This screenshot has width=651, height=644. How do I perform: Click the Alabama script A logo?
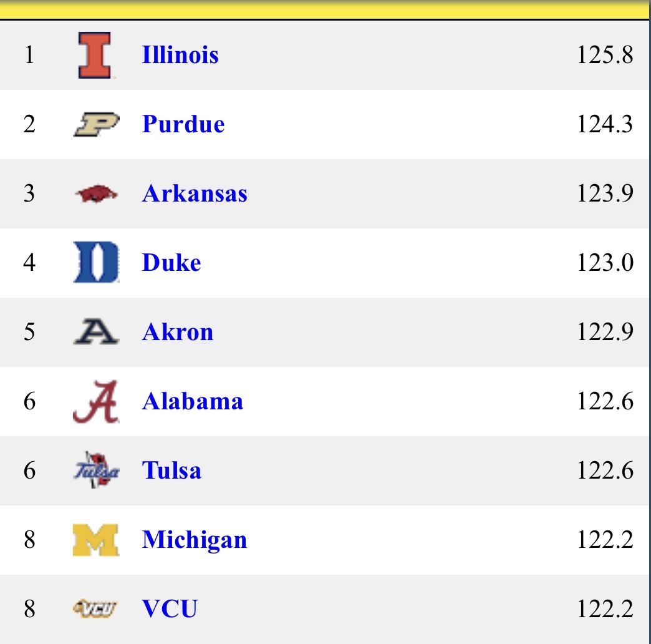click(x=95, y=401)
